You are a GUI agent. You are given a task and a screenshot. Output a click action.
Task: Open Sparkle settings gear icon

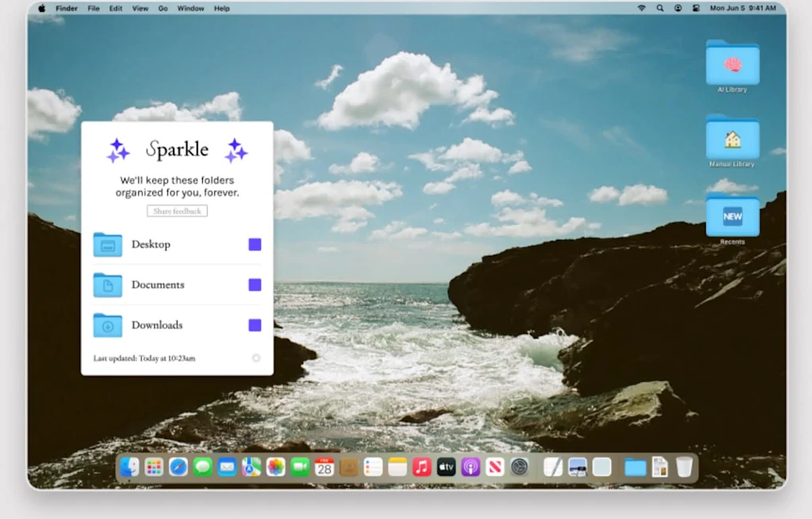tap(256, 358)
